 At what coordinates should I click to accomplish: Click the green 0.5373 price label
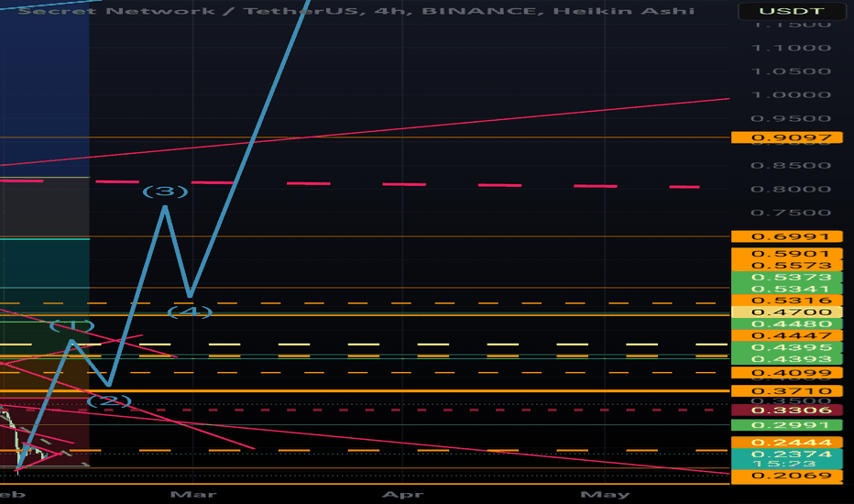click(x=787, y=278)
